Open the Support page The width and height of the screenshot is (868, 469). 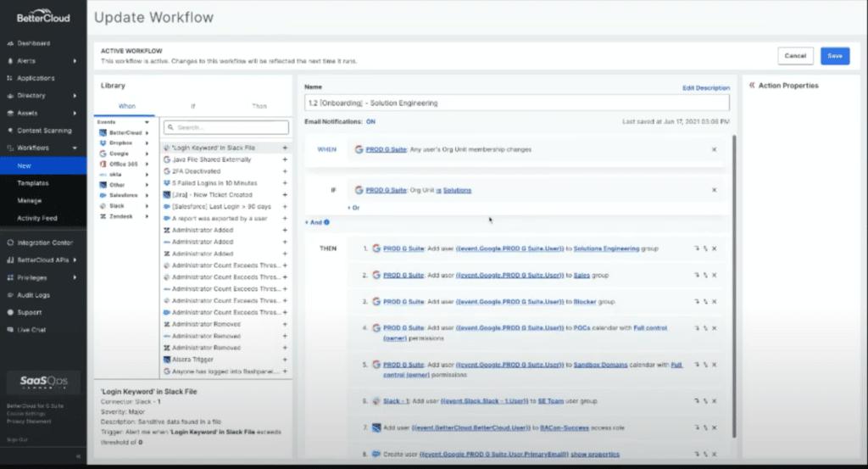click(29, 312)
